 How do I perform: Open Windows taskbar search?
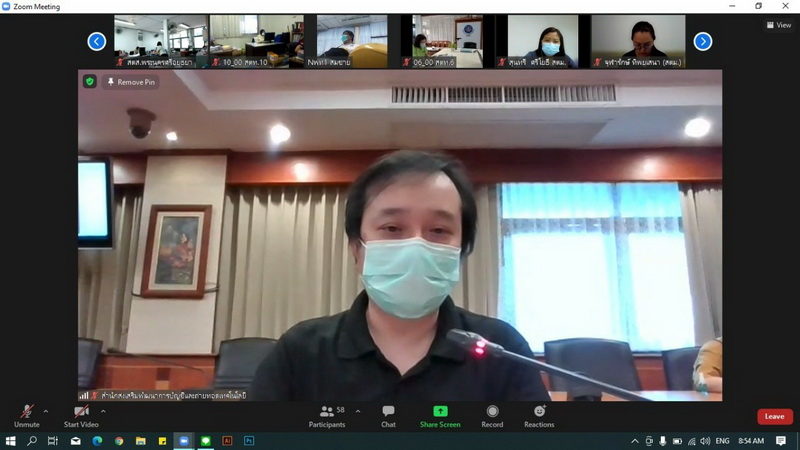coord(32,441)
